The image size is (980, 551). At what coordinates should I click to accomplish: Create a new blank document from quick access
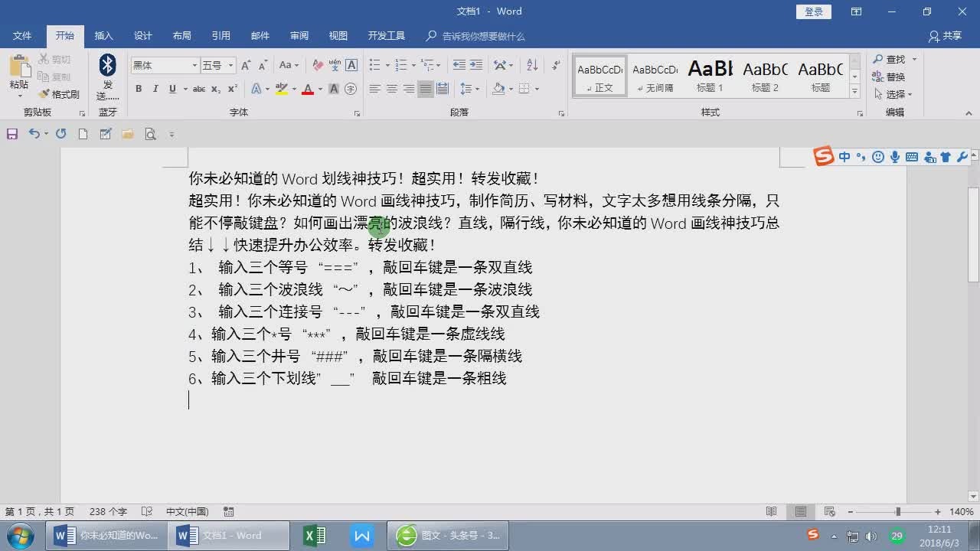coord(83,134)
